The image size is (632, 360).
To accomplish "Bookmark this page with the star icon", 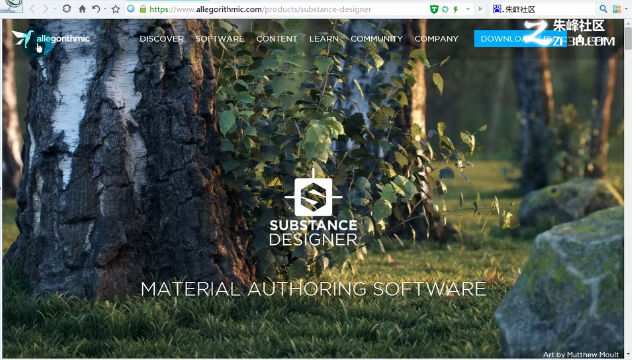I will [116, 9].
